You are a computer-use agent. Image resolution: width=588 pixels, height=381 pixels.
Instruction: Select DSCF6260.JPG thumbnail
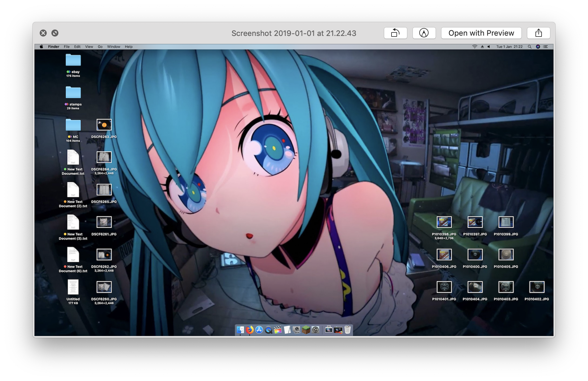[x=104, y=287]
